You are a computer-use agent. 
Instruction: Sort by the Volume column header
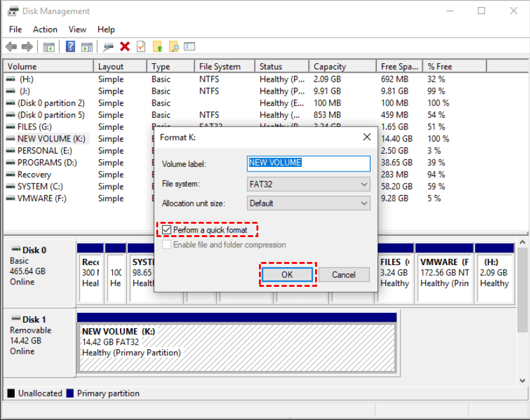point(48,66)
